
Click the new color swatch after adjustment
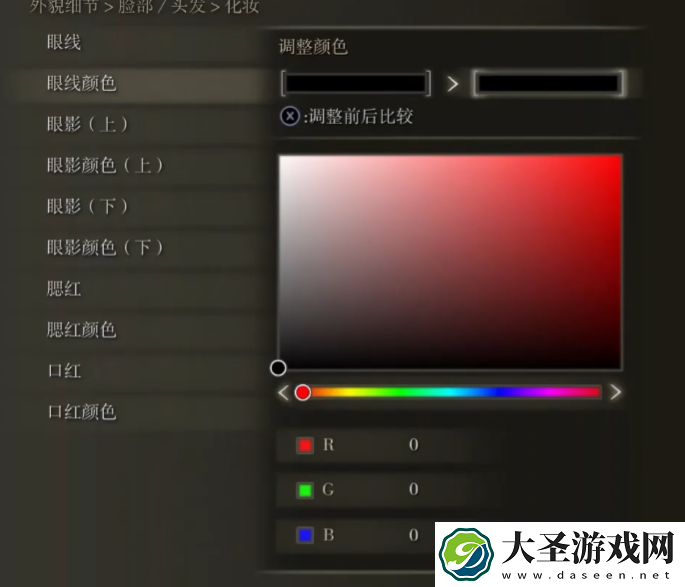(x=548, y=83)
